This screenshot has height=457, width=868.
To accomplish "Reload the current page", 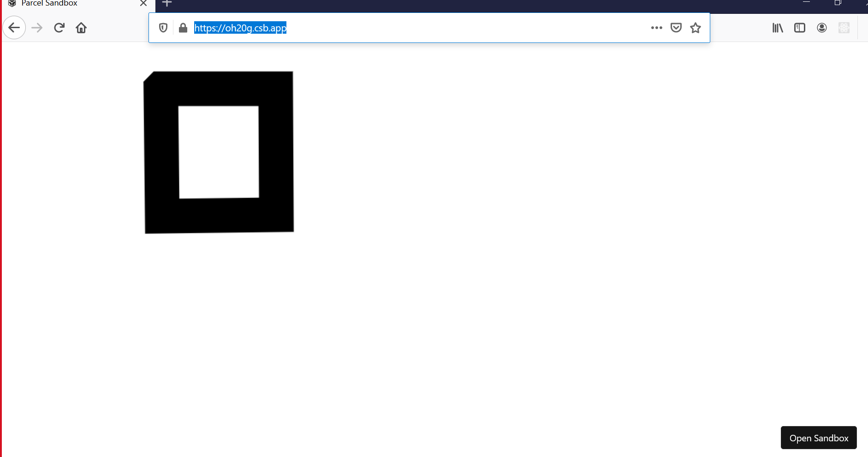I will tap(59, 28).
